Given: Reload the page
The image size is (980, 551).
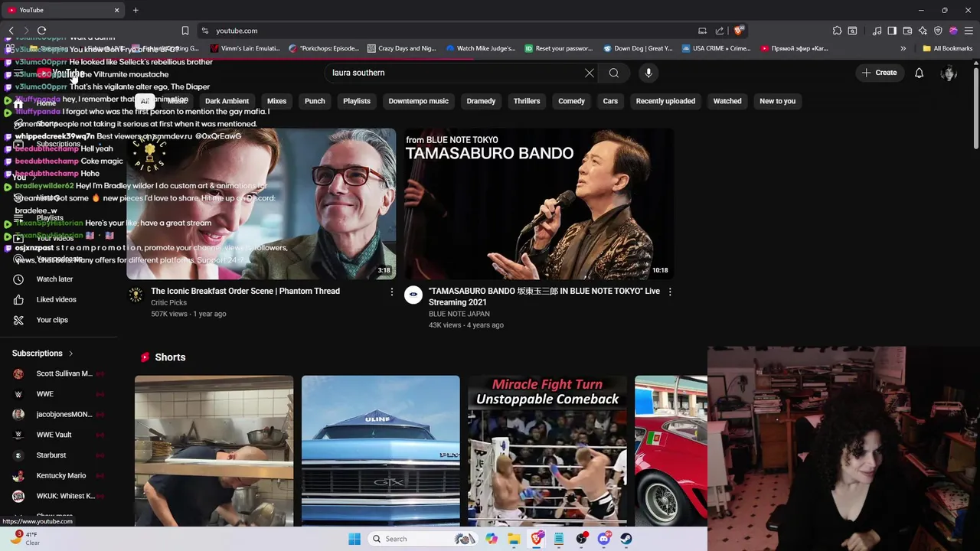Looking at the screenshot, I should [41, 31].
